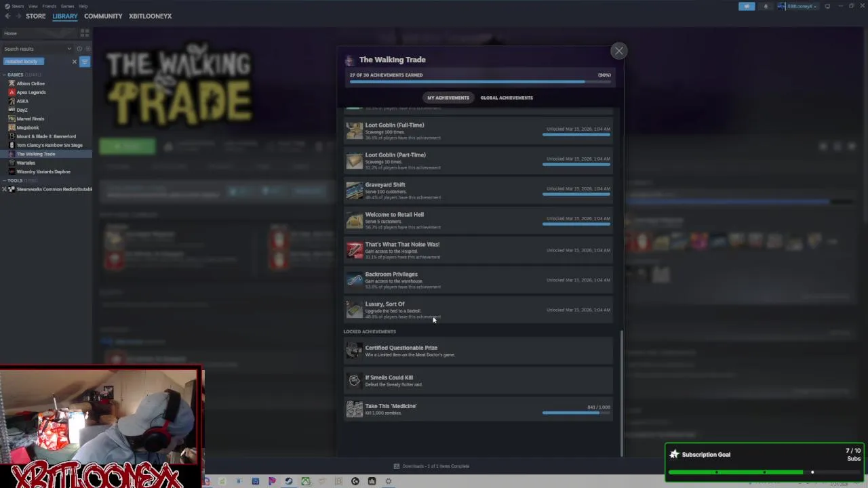Go to the LIBRARY section

(x=65, y=16)
